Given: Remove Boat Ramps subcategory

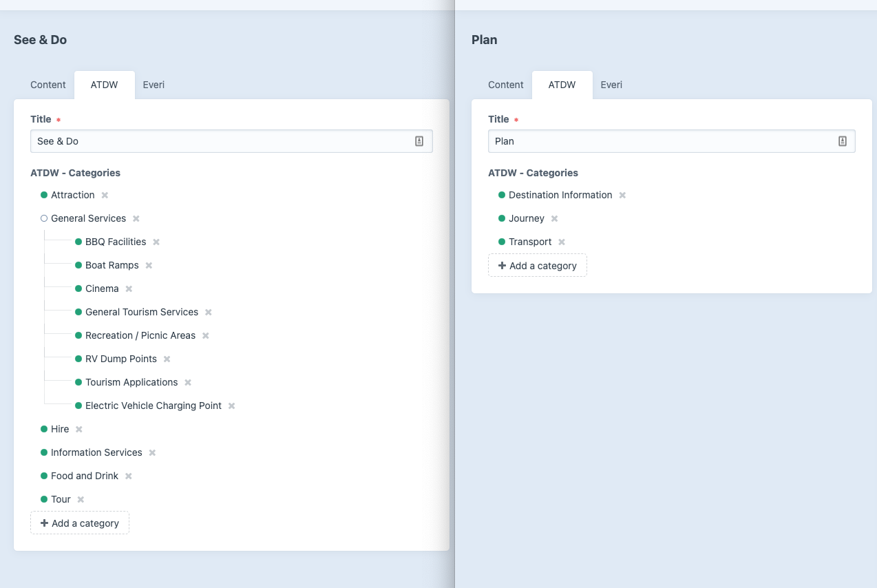Looking at the screenshot, I should click(x=149, y=266).
